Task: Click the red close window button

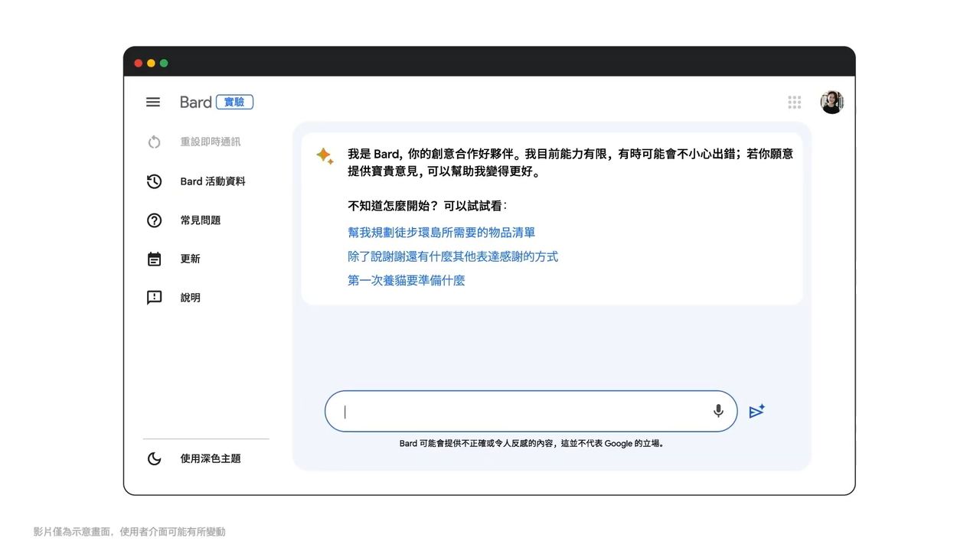Action: [139, 63]
